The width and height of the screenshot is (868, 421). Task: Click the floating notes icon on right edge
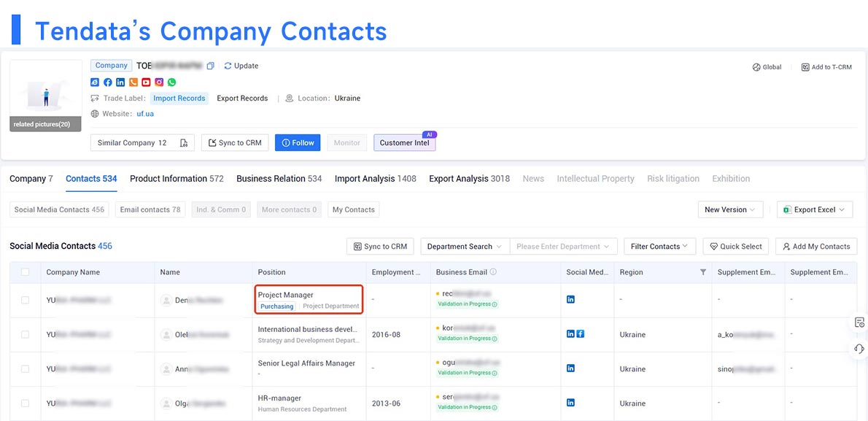tap(859, 322)
